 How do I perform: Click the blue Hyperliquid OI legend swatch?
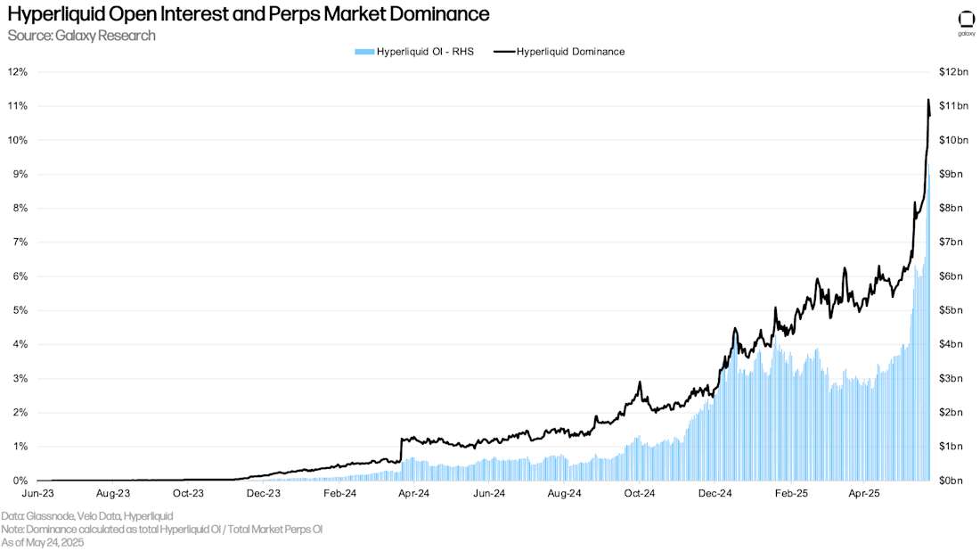point(364,52)
